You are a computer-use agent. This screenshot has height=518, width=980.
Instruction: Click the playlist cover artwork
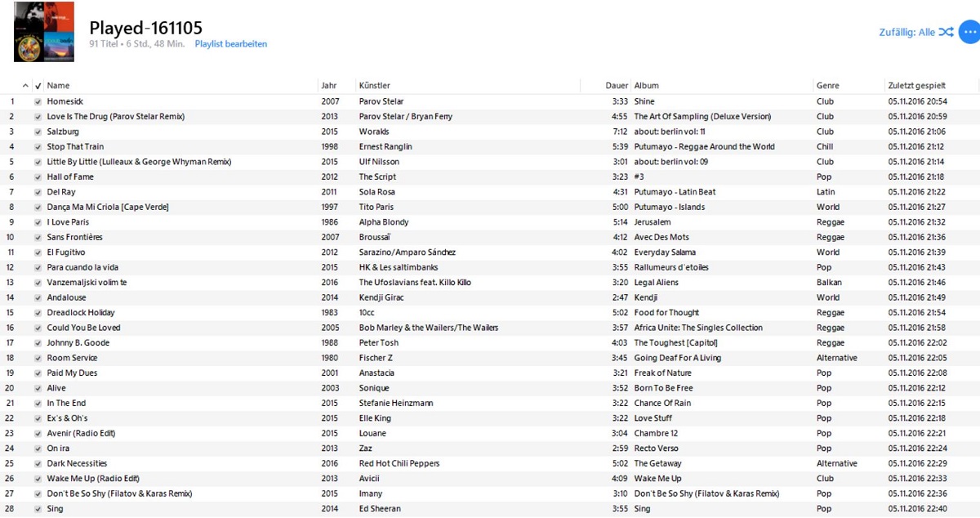click(43, 32)
